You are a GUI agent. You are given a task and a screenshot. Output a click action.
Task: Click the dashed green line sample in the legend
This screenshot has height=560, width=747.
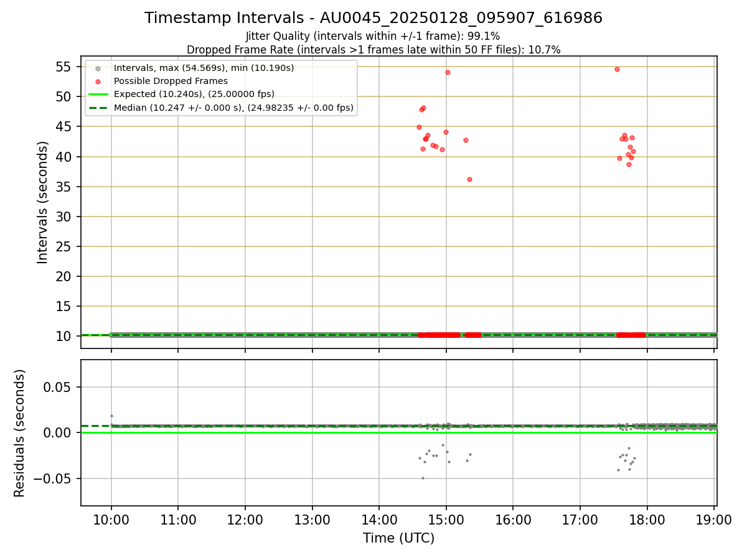(x=97, y=108)
